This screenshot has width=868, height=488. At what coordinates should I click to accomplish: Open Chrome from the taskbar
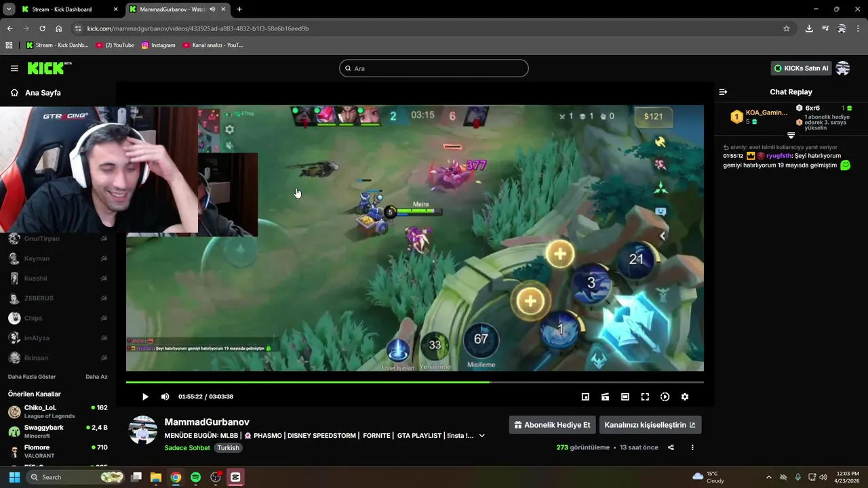pos(176,477)
